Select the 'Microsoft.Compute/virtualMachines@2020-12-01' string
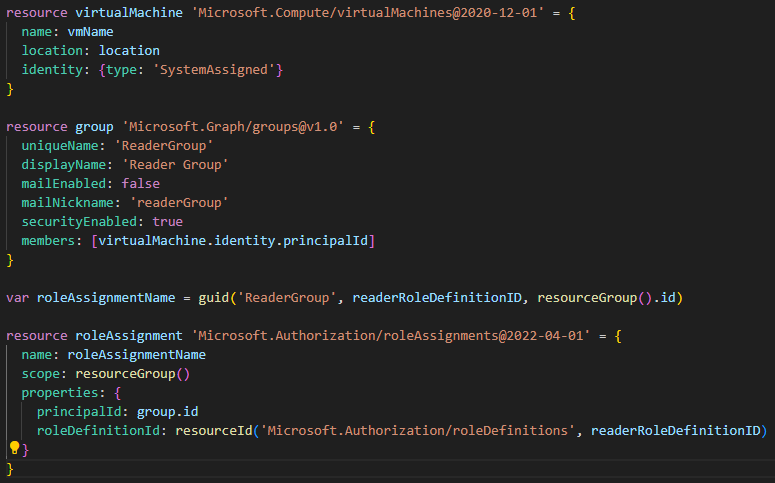Screen dimensions: 775x483 coord(367,12)
